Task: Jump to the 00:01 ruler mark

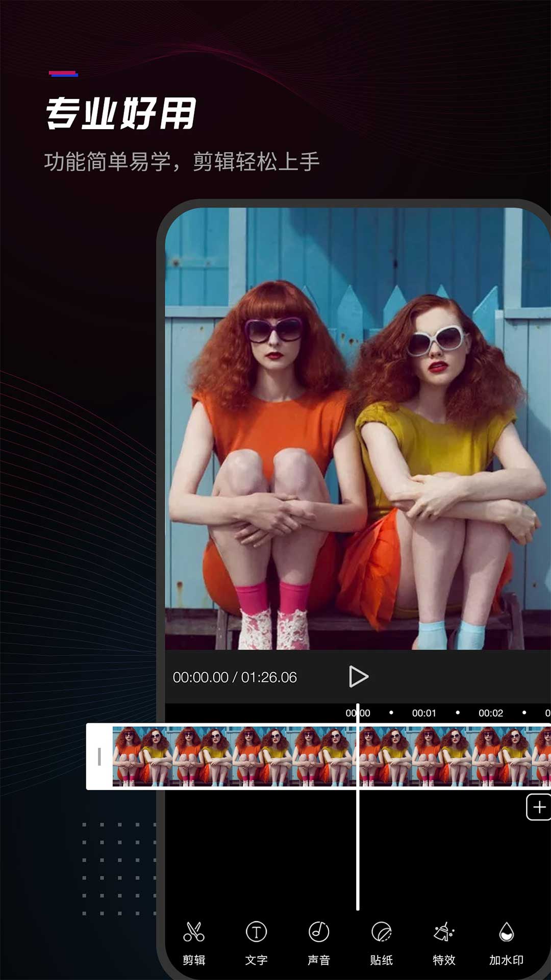Action: point(424,713)
